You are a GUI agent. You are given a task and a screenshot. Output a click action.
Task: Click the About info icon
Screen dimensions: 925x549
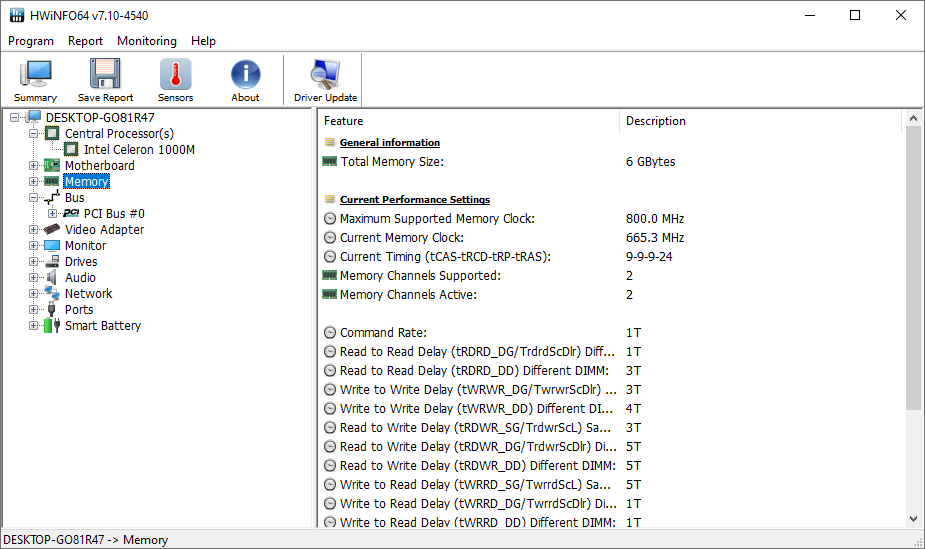point(245,74)
